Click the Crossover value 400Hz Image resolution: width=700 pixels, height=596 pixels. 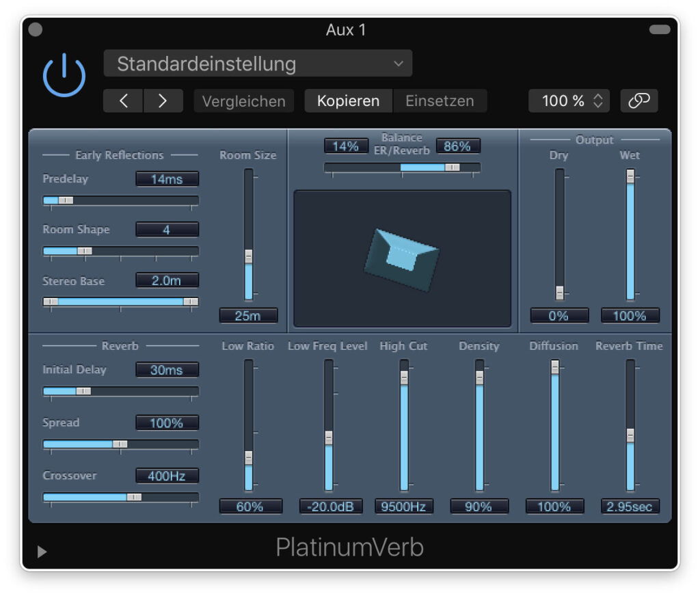click(x=167, y=476)
